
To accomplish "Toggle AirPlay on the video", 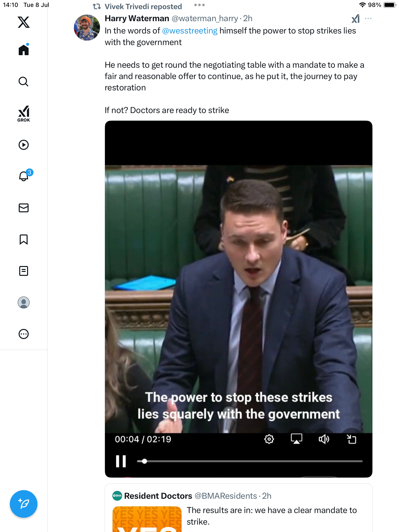I will 297,439.
